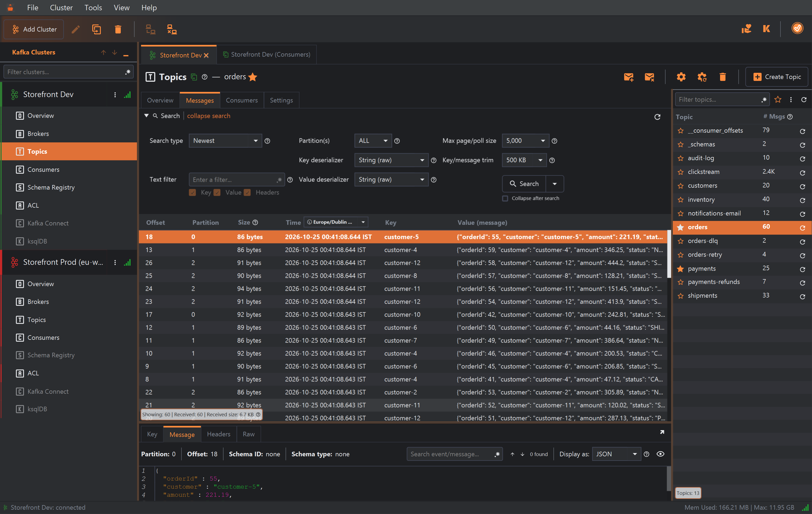The width and height of the screenshot is (812, 514).
Task: Open the Cluster menu
Action: 61,8
